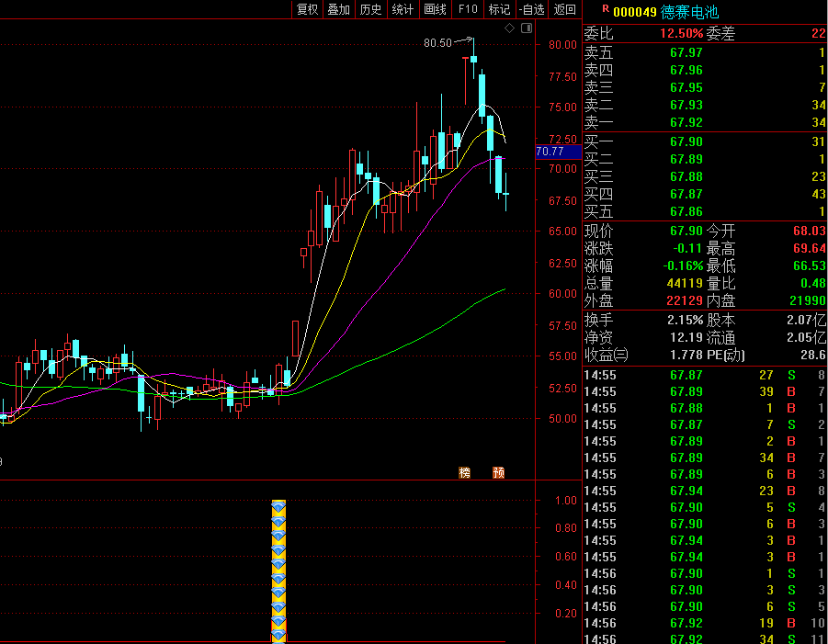Open F10 company information

tap(468, 9)
